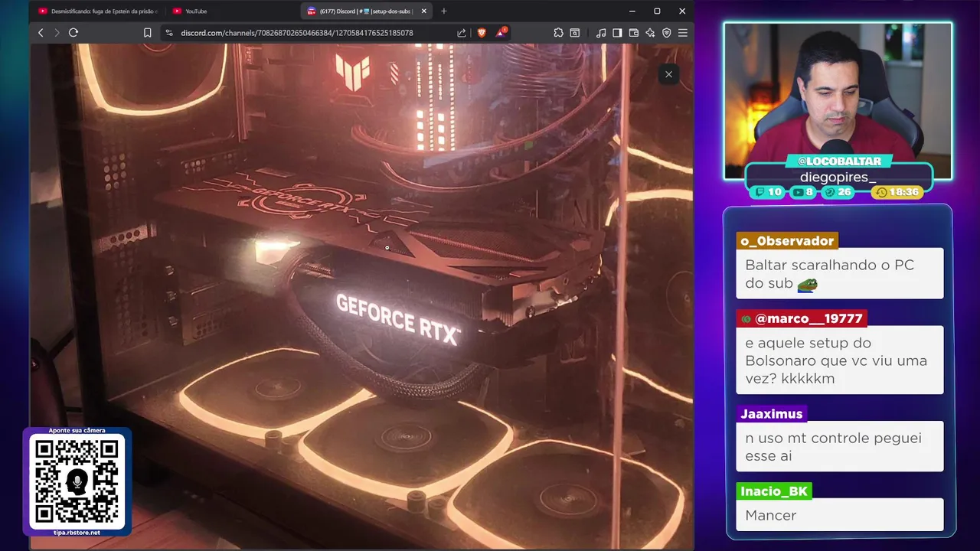Bookmark this page with the bookmark icon

pyautogui.click(x=147, y=33)
